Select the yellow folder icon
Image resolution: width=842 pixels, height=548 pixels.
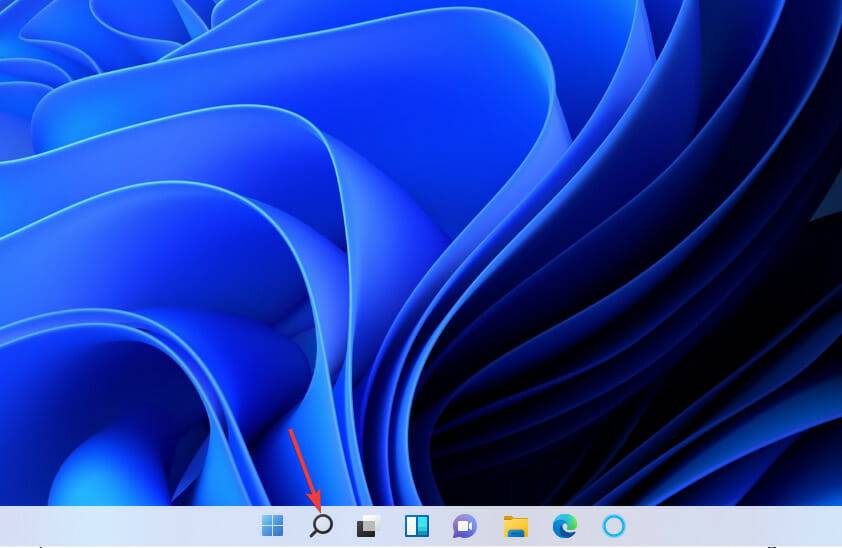516,526
